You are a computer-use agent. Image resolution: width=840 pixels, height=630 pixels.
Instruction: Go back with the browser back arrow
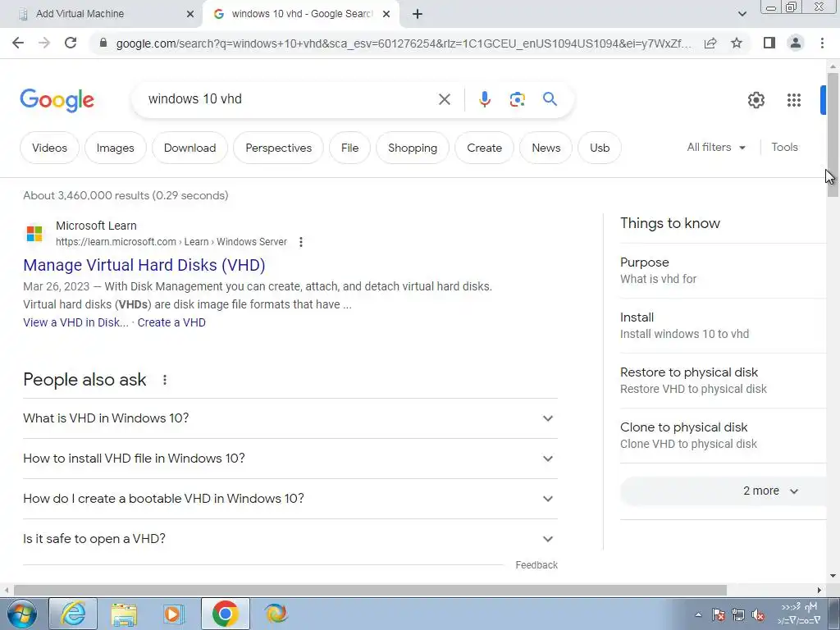(x=18, y=43)
